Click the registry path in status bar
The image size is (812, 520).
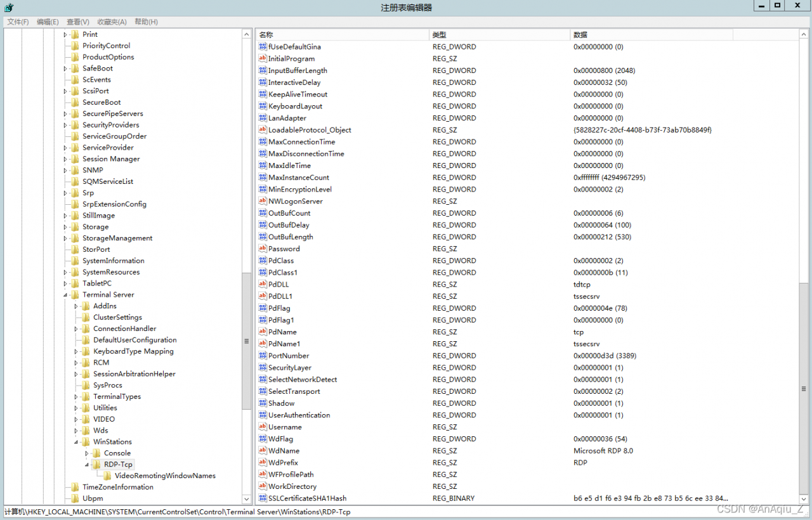(178, 512)
